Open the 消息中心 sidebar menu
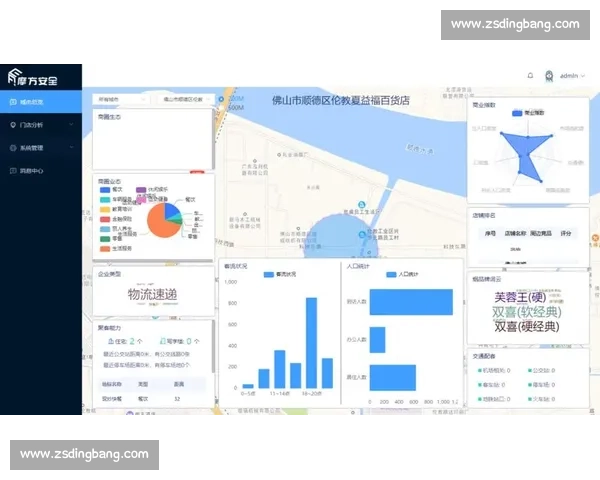Screen dimensions: 600x480 (41, 171)
